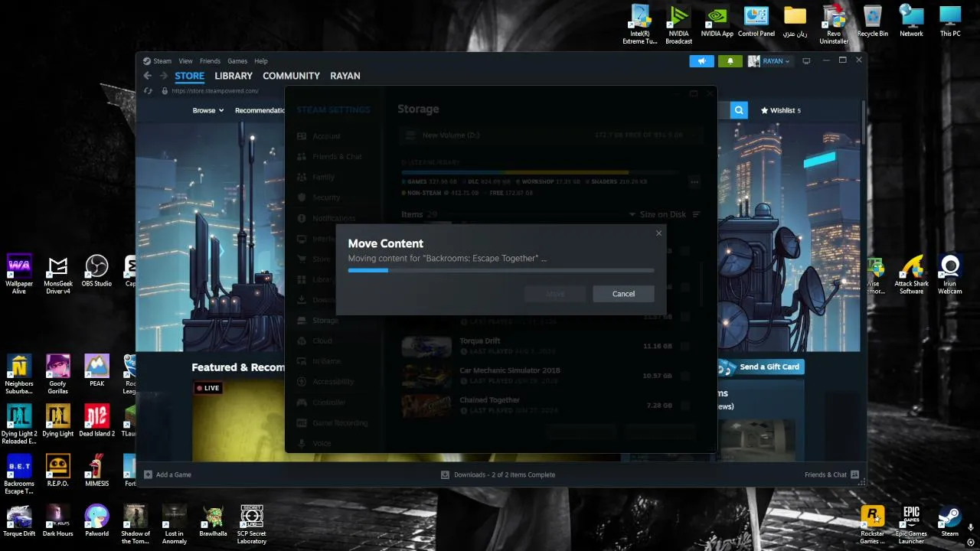
Task: Open Intel Extreme Tuning desktop shortcut
Action: pos(640,24)
